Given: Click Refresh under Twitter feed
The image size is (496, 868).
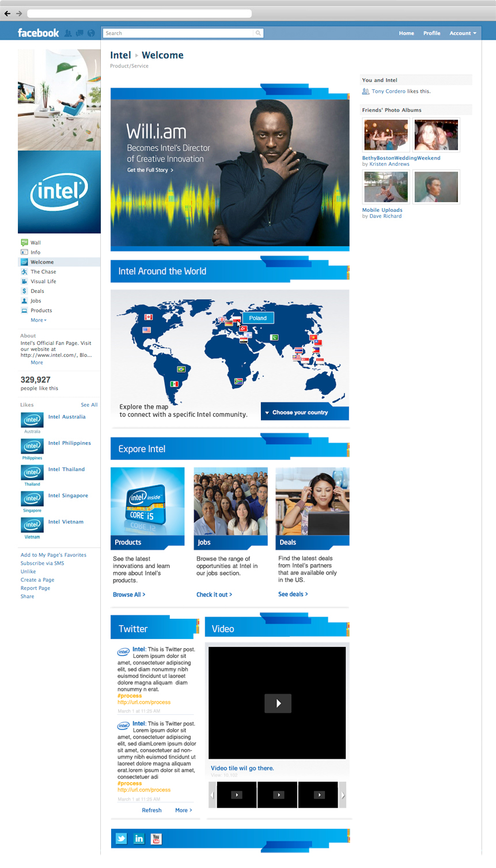Looking at the screenshot, I should (x=152, y=810).
